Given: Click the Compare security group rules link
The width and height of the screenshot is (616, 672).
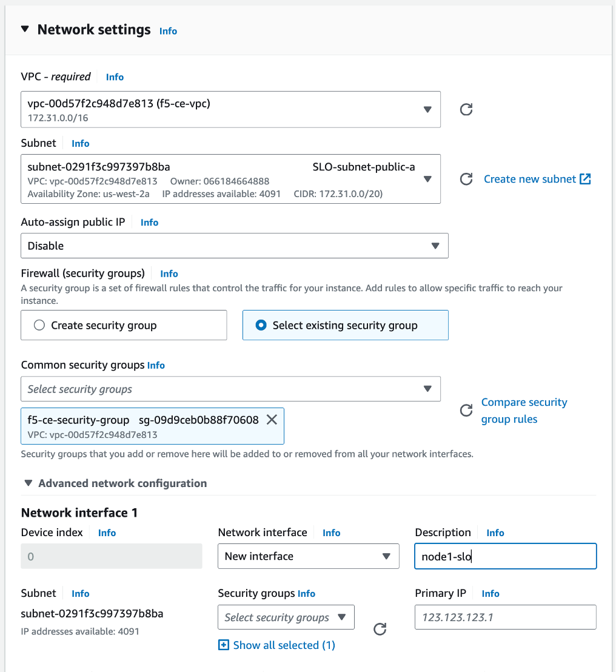Looking at the screenshot, I should tap(524, 411).
